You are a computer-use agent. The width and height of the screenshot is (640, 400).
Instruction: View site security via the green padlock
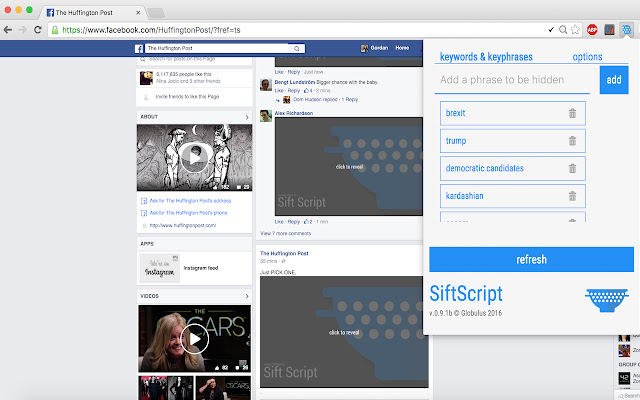click(55, 30)
